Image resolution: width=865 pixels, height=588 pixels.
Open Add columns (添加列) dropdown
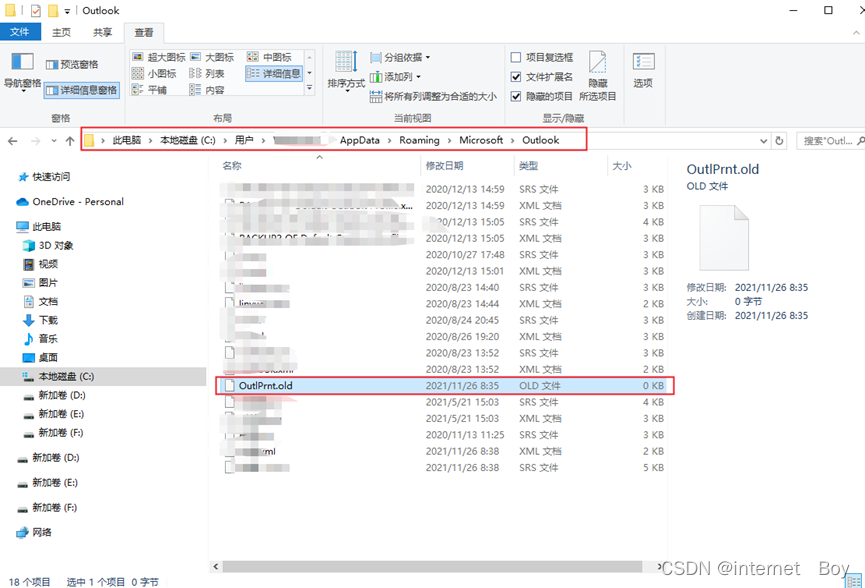[395, 77]
